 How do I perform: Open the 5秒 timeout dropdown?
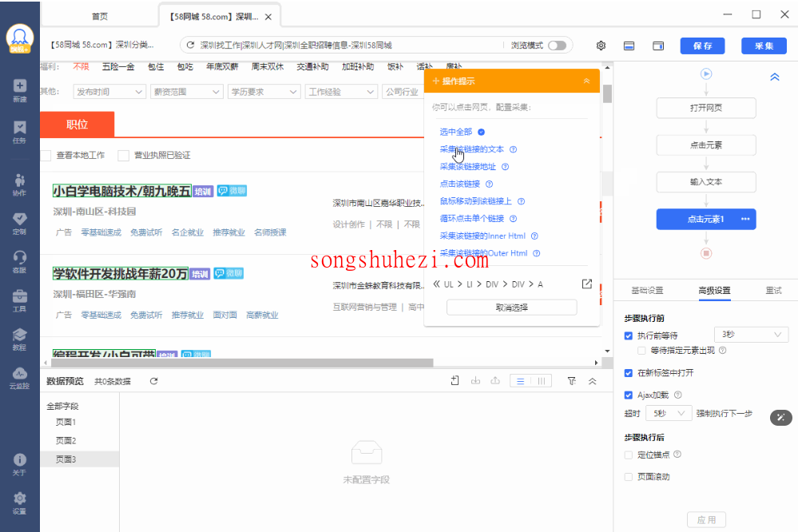point(669,414)
